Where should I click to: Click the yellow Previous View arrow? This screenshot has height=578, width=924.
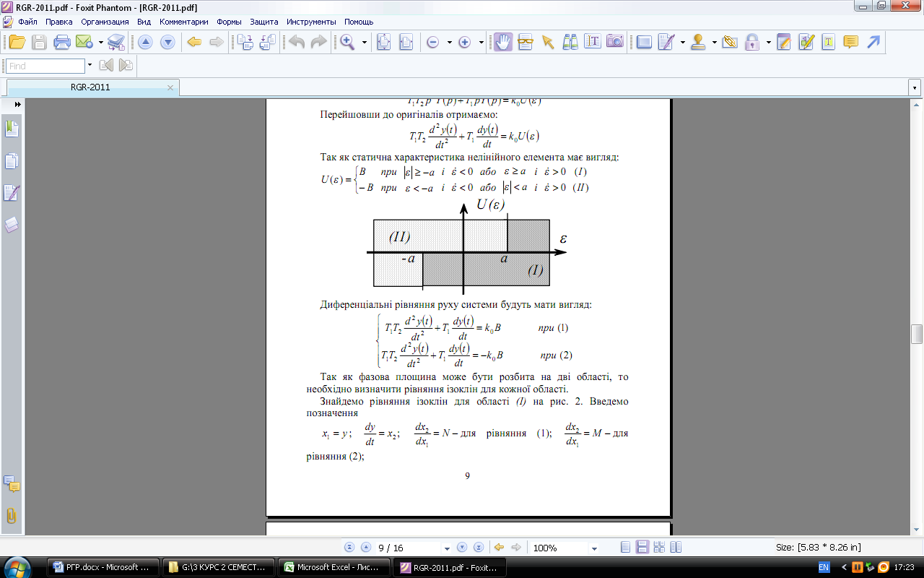click(193, 42)
